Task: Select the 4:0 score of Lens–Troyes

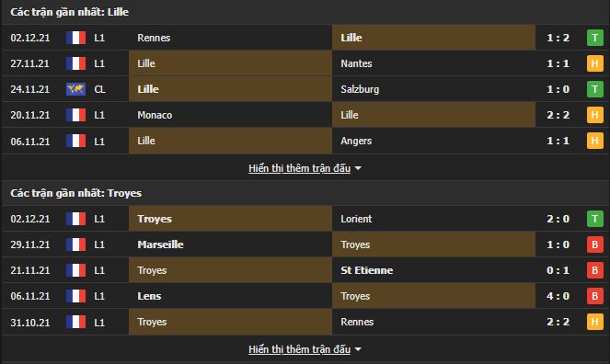Action: click(558, 296)
